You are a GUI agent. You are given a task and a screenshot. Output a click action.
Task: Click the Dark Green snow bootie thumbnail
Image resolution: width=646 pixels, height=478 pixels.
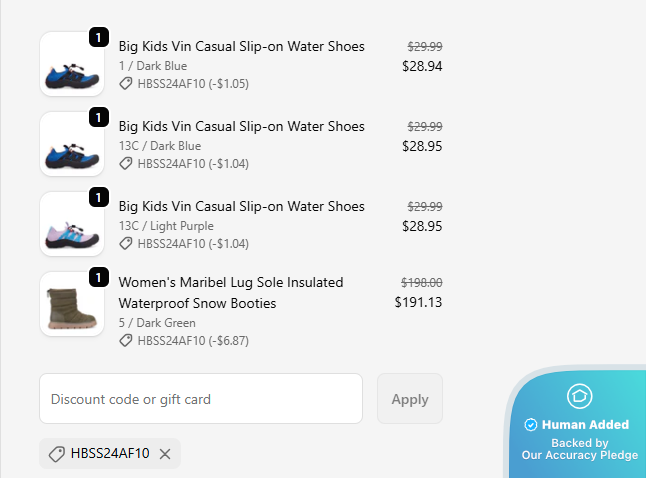coord(72,304)
